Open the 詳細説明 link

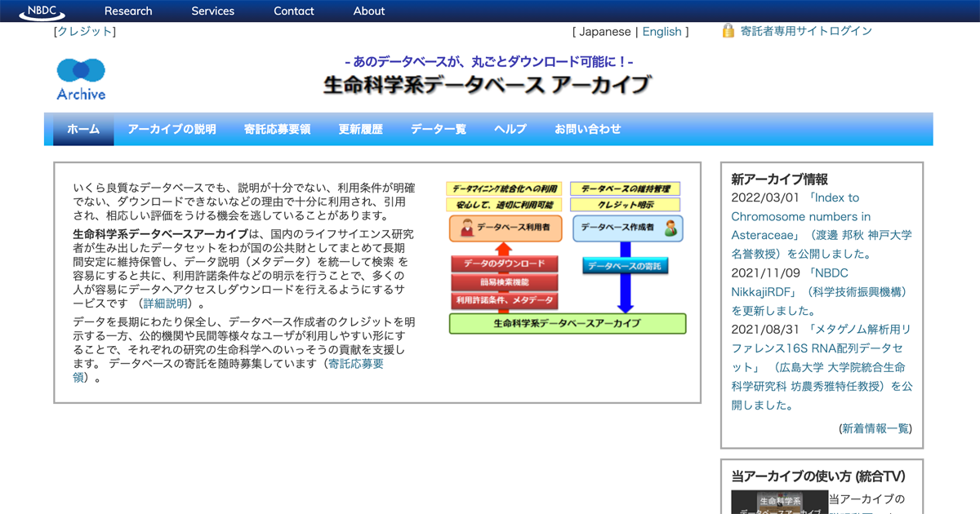tap(166, 304)
